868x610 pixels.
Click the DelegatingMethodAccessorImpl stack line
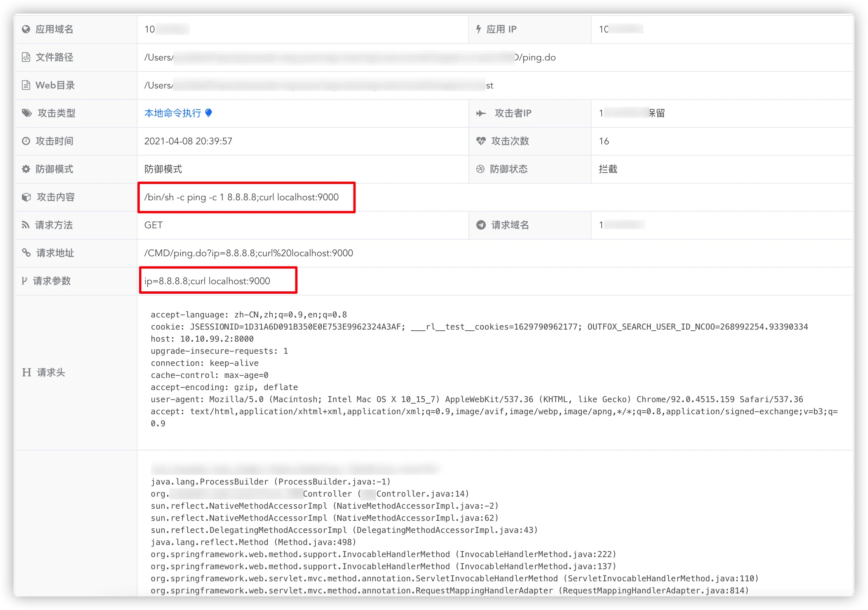[x=344, y=530]
